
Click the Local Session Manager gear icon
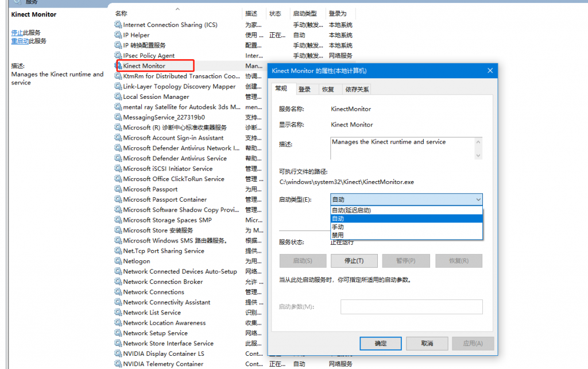coord(118,97)
